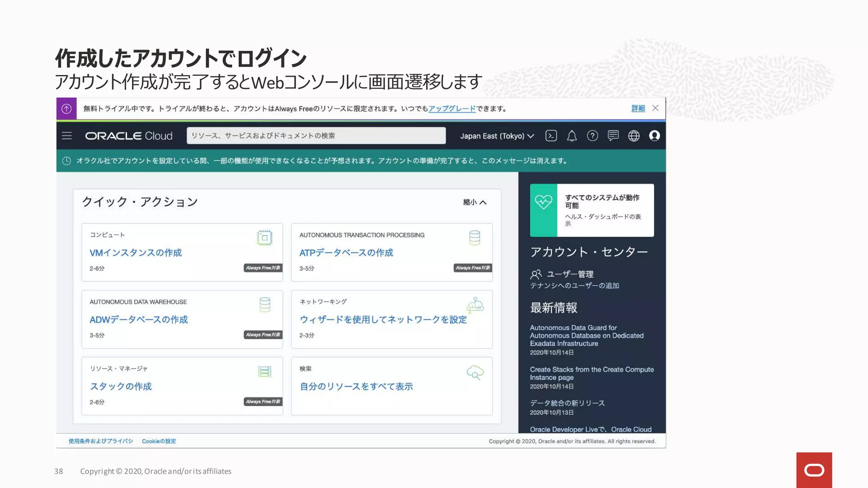Open スタックの作成
This screenshot has width=868, height=488.
tap(121, 386)
